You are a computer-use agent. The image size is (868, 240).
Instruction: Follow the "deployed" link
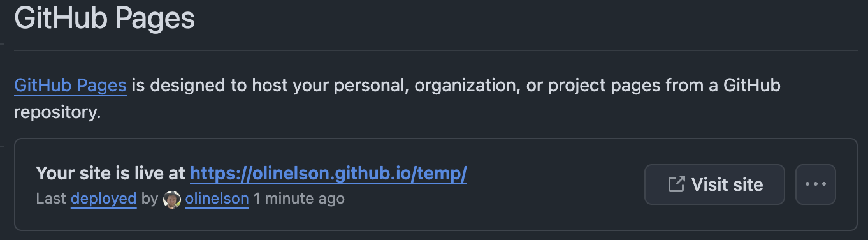click(x=104, y=199)
